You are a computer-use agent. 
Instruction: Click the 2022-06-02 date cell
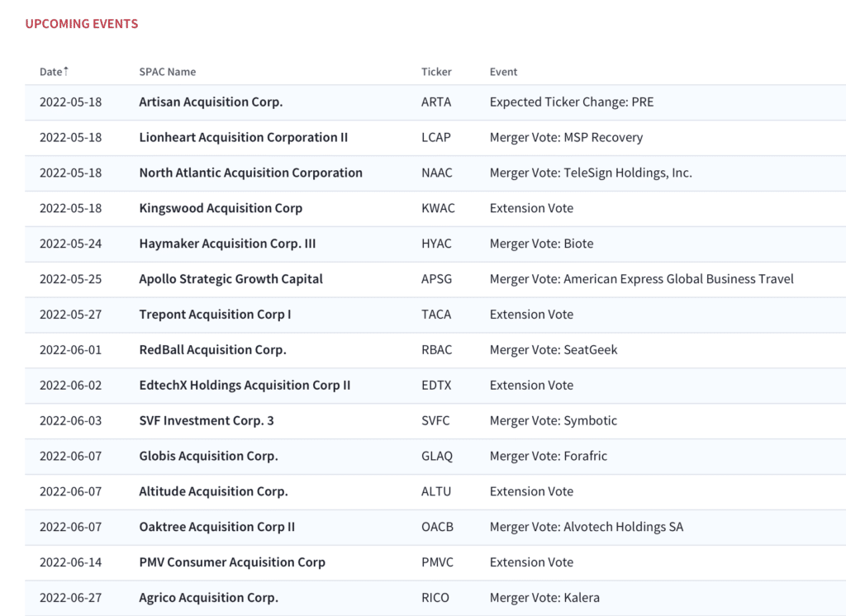point(71,385)
